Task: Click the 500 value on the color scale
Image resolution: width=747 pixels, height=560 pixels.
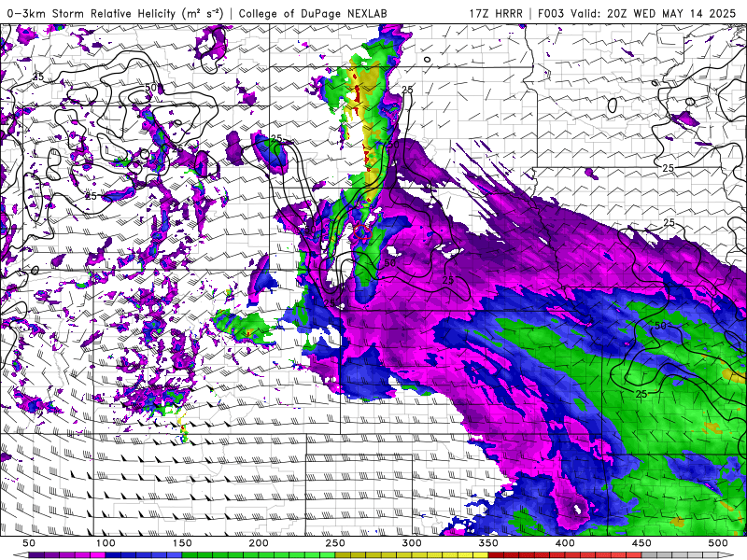Action: click(718, 543)
